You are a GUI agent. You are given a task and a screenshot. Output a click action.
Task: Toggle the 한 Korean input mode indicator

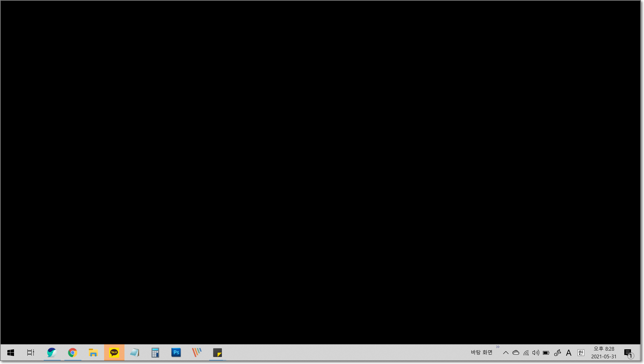pos(581,353)
